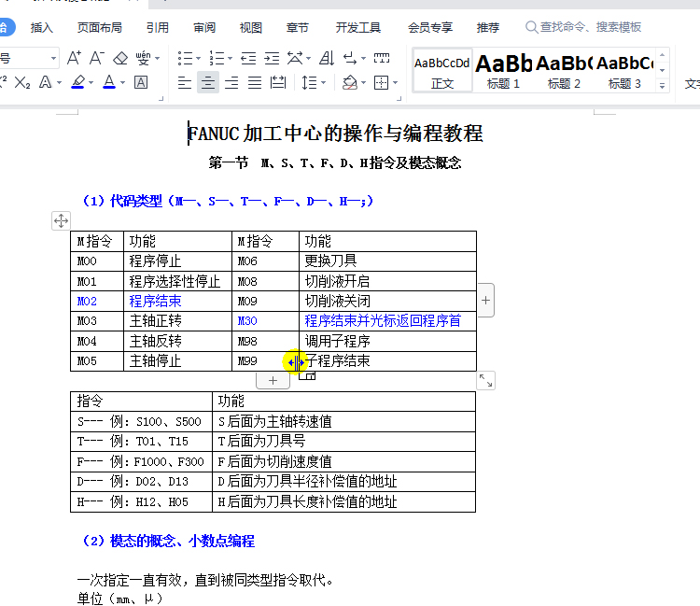Apply the 标题 1 style
The height and width of the screenshot is (606, 700).
click(503, 71)
